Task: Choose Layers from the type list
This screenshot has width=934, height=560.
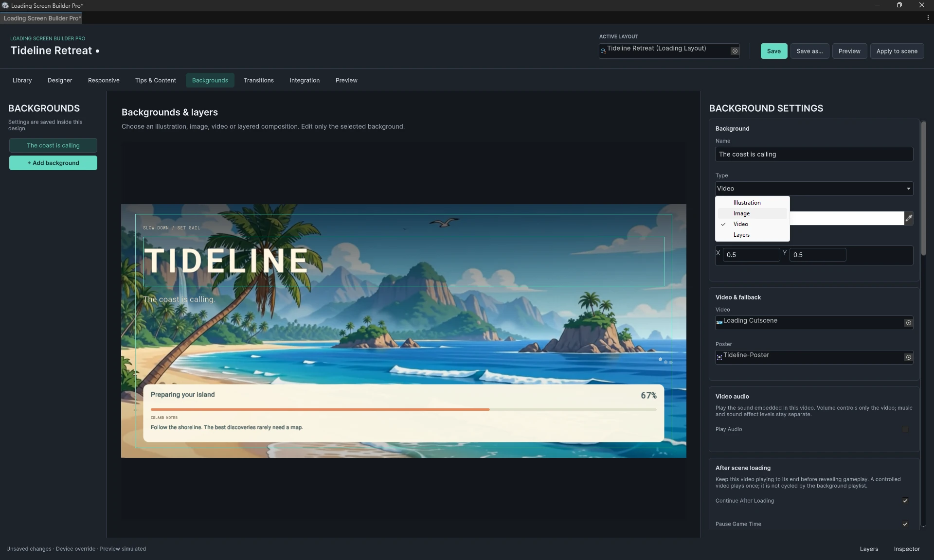Action: pos(752,235)
